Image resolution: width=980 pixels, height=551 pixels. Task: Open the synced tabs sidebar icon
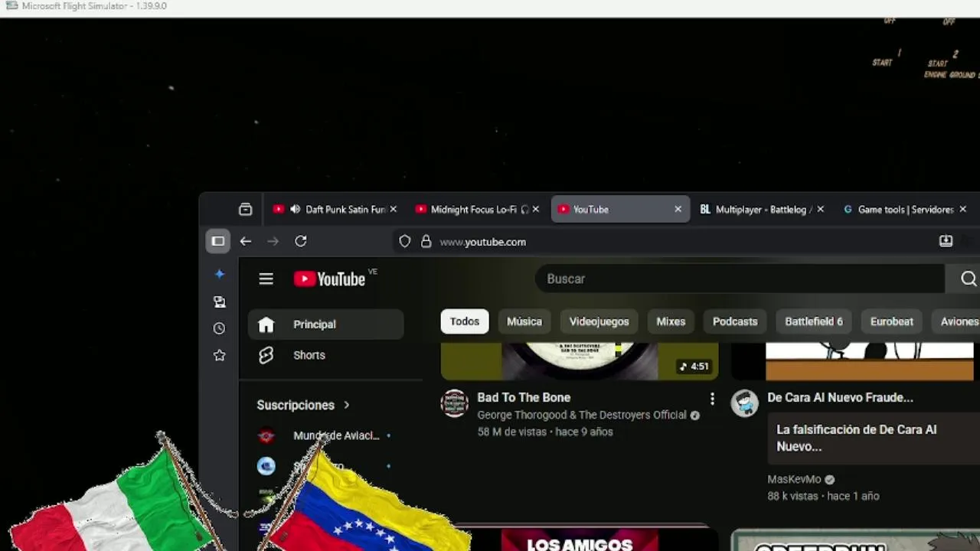coord(220,302)
